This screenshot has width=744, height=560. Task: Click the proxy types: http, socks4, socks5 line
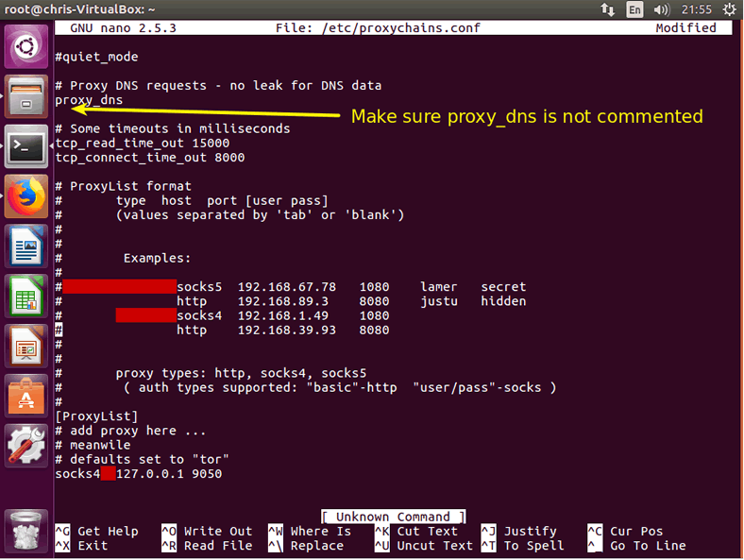pos(241,374)
